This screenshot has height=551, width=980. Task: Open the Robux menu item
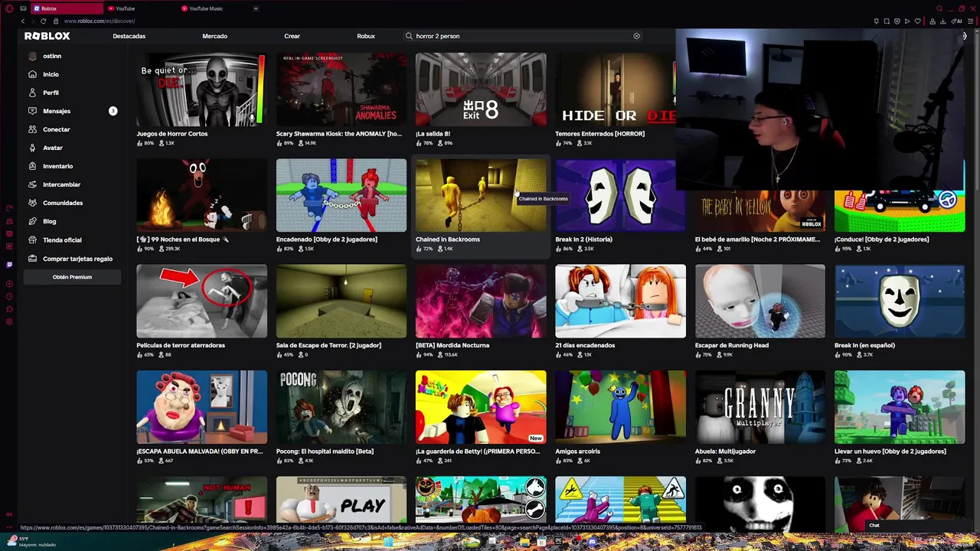[366, 36]
